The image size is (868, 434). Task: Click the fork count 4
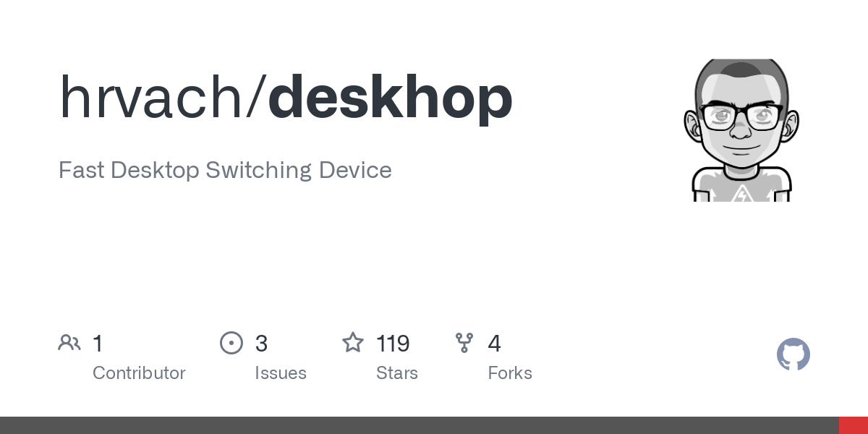click(495, 344)
